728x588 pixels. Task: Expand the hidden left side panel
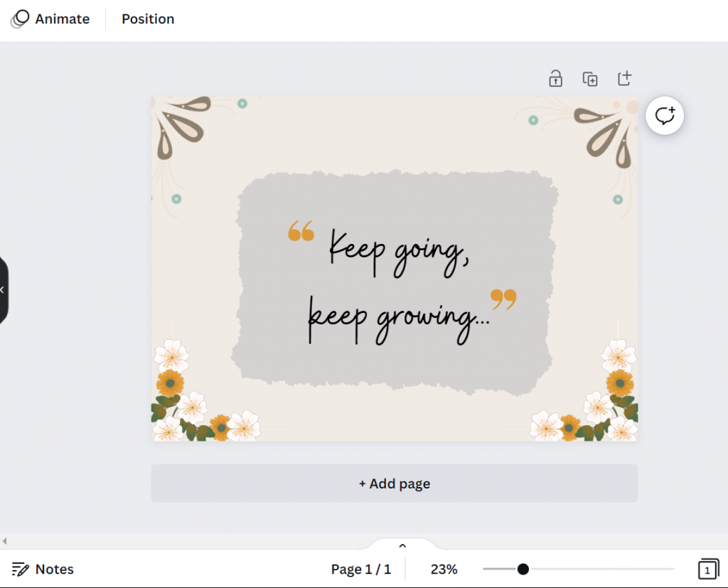(3, 289)
